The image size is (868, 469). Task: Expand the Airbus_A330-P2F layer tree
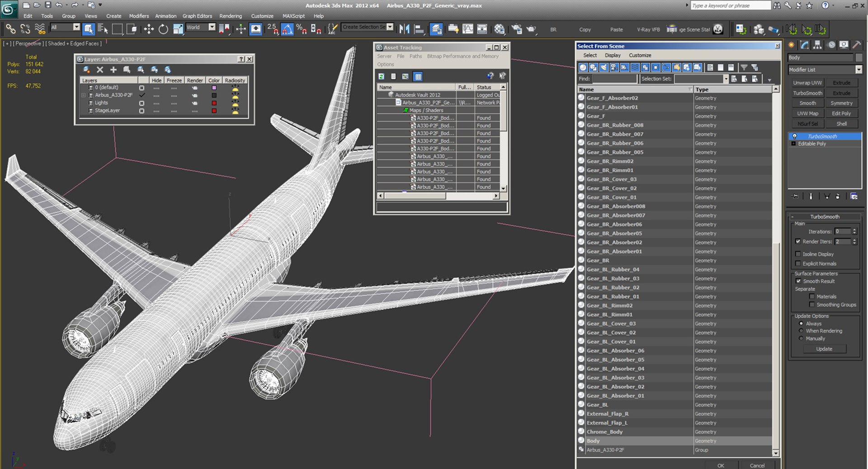click(x=84, y=95)
